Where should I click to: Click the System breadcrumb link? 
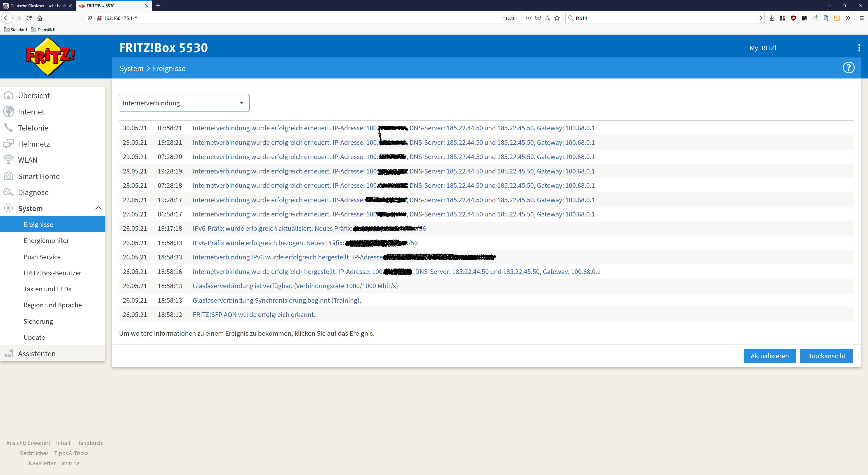click(131, 69)
